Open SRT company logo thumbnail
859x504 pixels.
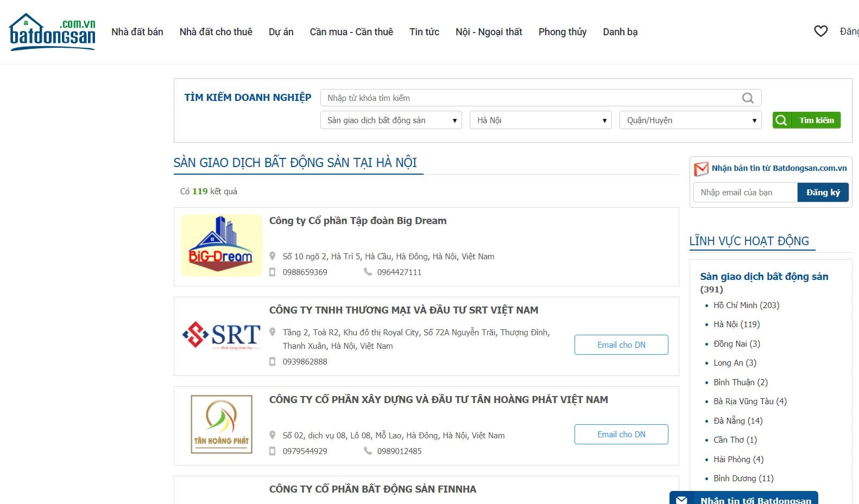(222, 335)
